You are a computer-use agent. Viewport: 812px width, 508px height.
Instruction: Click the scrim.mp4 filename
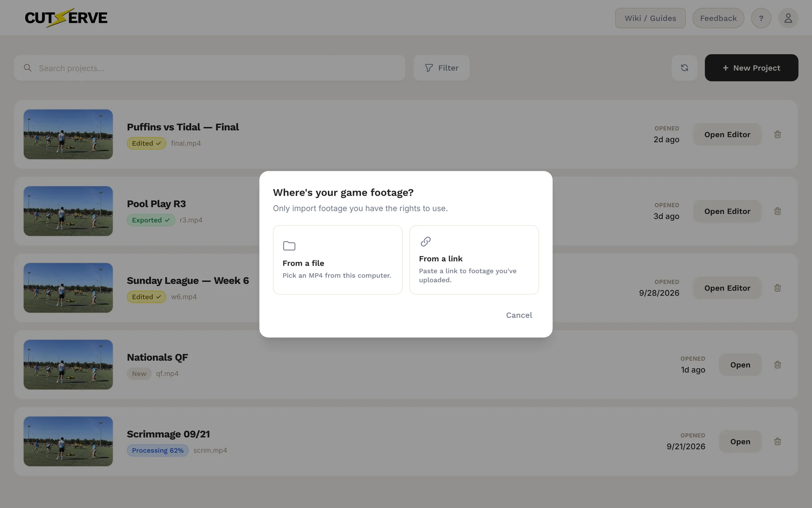(x=210, y=450)
